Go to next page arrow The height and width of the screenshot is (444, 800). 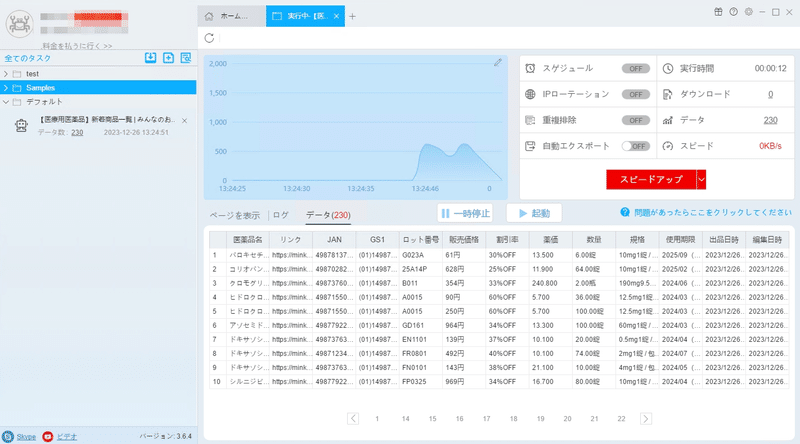pos(645,418)
